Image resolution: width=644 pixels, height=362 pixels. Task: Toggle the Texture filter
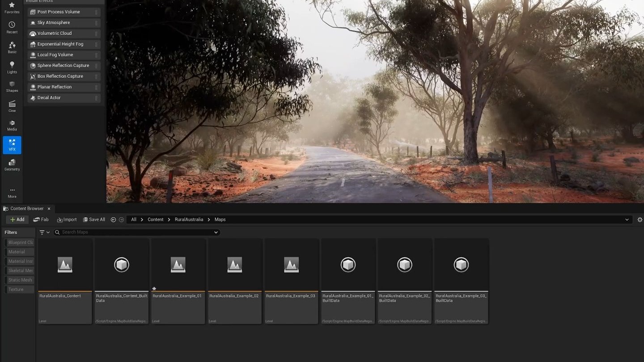(x=20, y=290)
